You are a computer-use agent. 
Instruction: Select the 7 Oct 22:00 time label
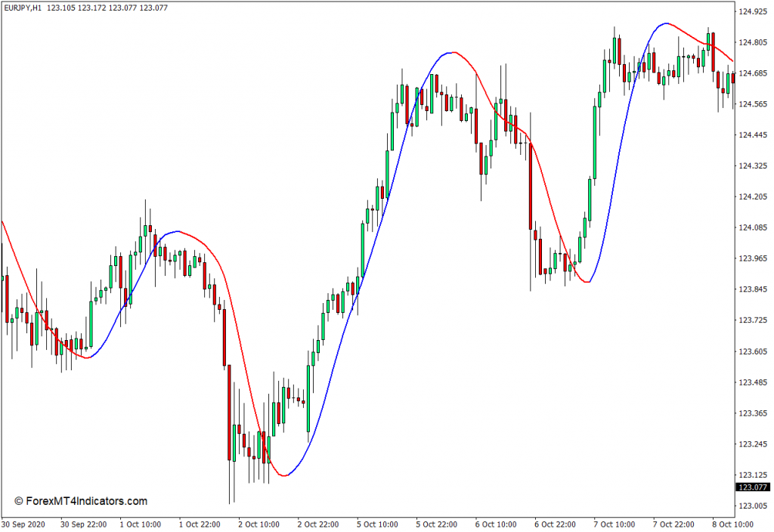[673, 524]
